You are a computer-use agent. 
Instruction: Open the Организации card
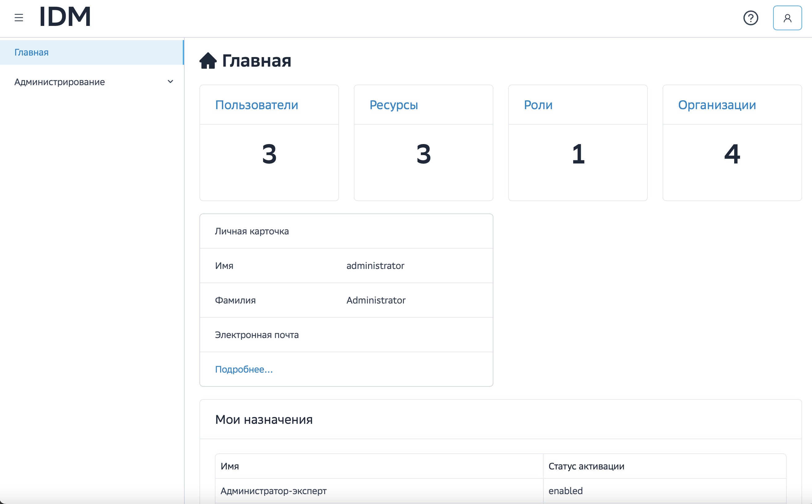click(x=717, y=105)
